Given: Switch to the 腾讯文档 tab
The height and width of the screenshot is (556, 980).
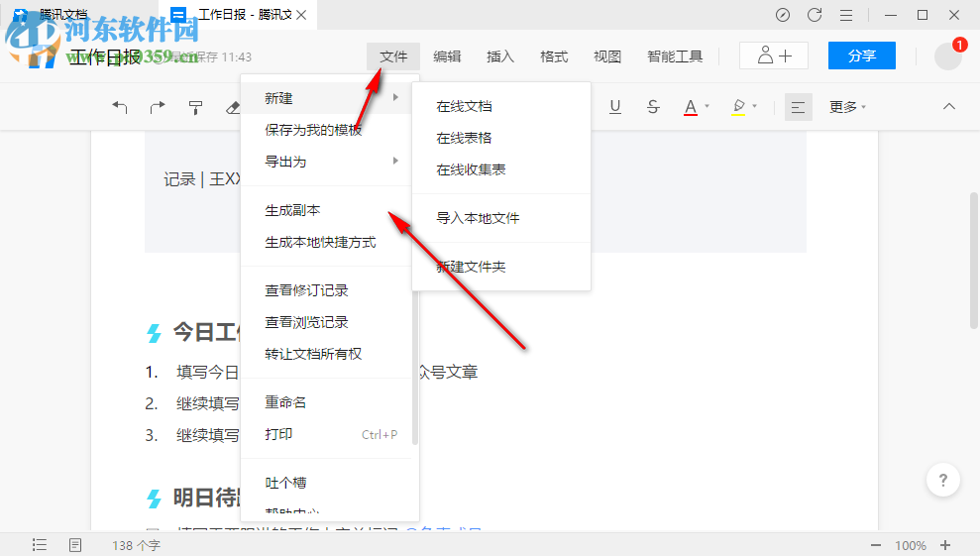Looking at the screenshot, I should pyautogui.click(x=63, y=15).
